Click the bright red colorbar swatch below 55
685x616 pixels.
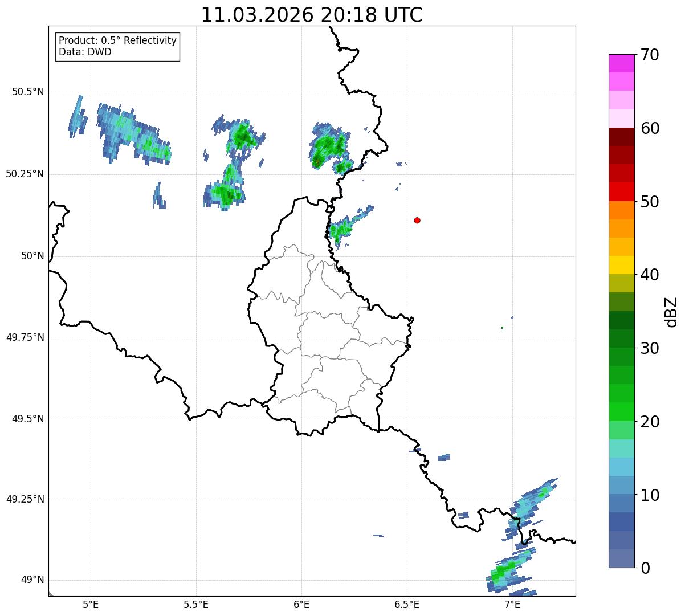click(621, 191)
